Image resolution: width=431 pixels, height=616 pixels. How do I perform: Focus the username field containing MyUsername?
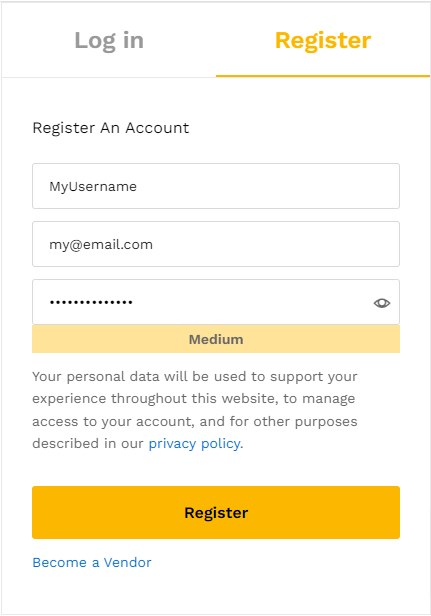pyautogui.click(x=216, y=186)
